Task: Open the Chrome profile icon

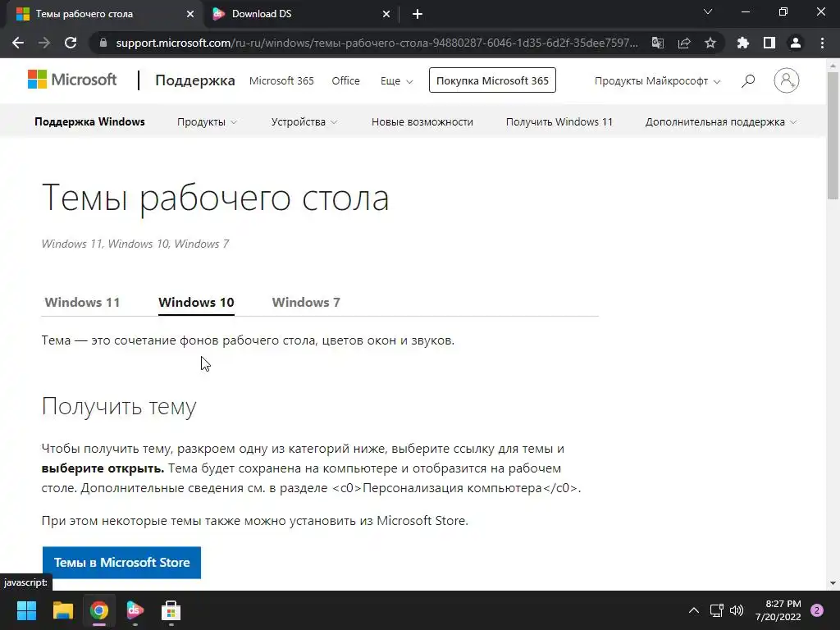Action: click(796, 43)
